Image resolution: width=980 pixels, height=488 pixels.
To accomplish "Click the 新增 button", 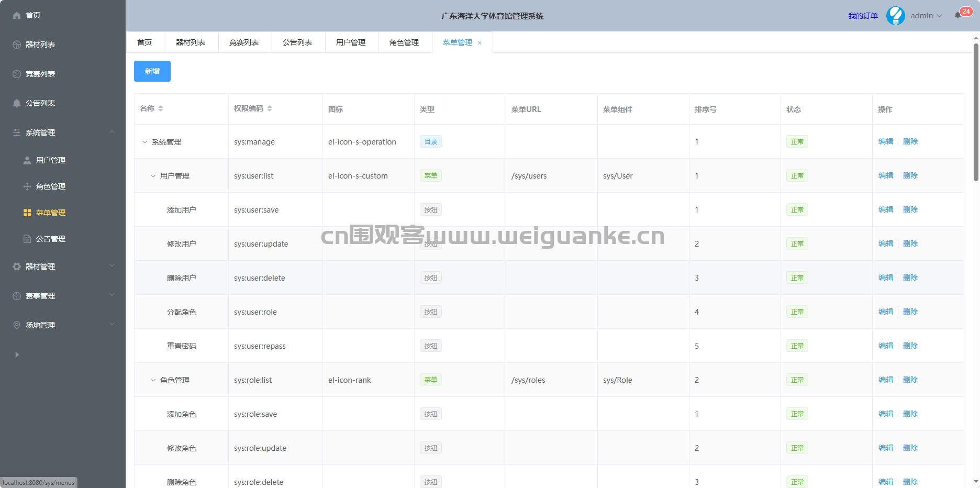I will 152,71.
